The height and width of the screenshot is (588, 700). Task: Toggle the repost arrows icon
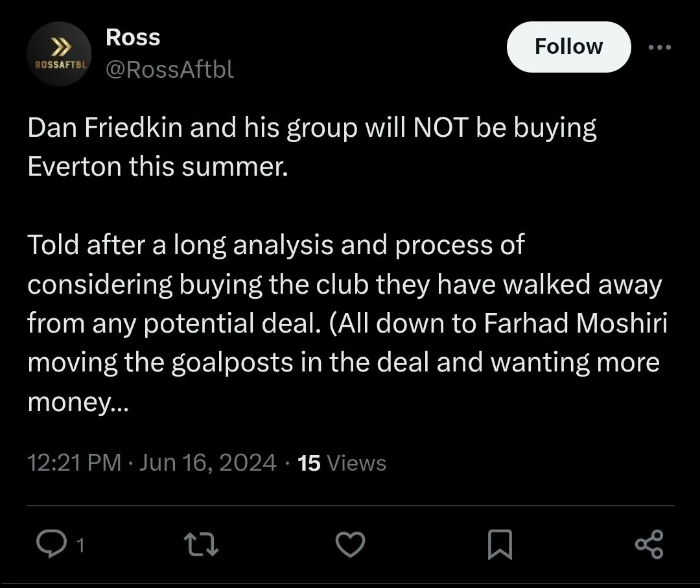coord(202,545)
